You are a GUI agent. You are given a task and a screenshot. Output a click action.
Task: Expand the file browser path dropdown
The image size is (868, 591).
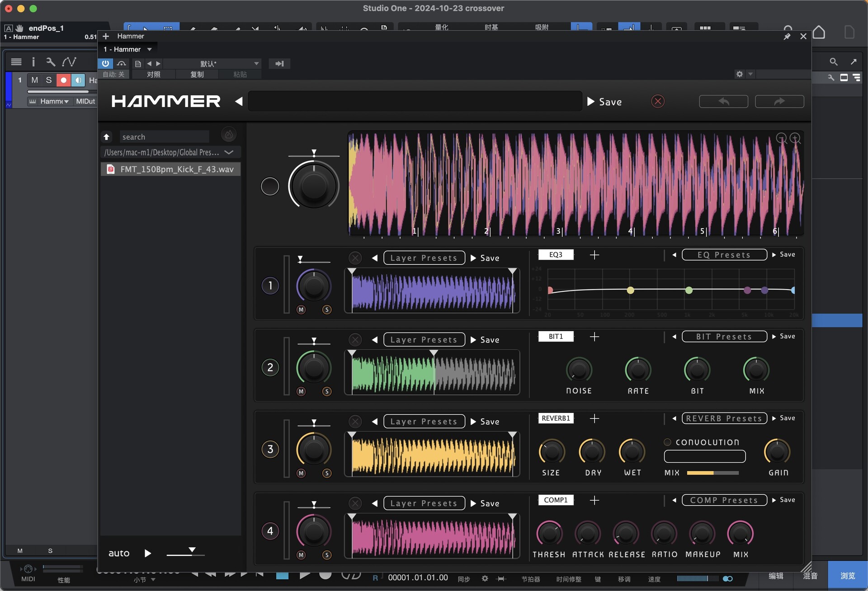[x=229, y=152]
